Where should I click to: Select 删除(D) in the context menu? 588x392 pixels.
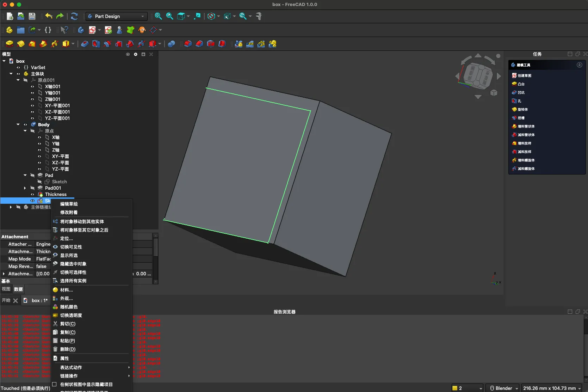(68, 349)
